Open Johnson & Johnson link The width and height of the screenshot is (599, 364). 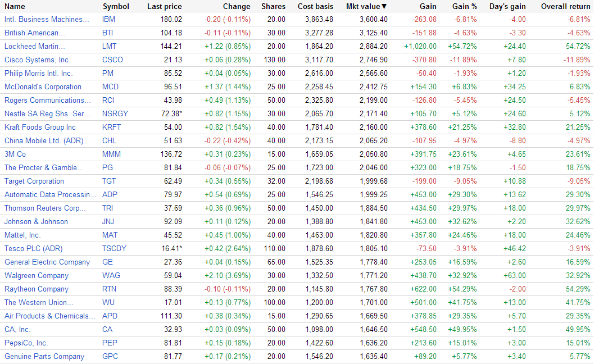pyautogui.click(x=36, y=221)
